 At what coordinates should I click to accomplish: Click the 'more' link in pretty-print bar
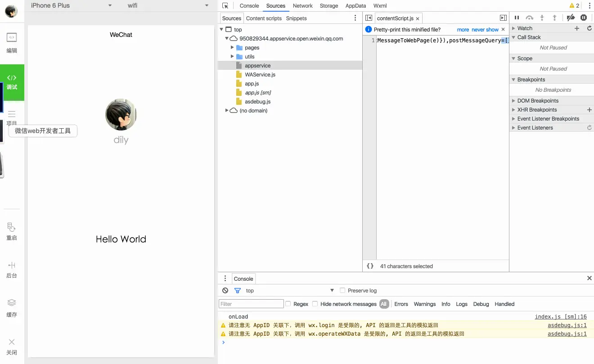point(463,30)
